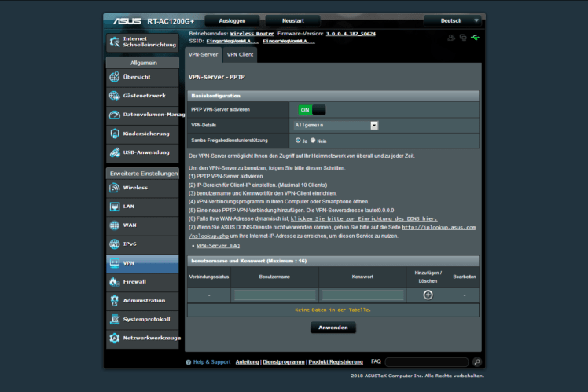Open Firewall menu item
The image size is (588, 392).
coord(142,282)
